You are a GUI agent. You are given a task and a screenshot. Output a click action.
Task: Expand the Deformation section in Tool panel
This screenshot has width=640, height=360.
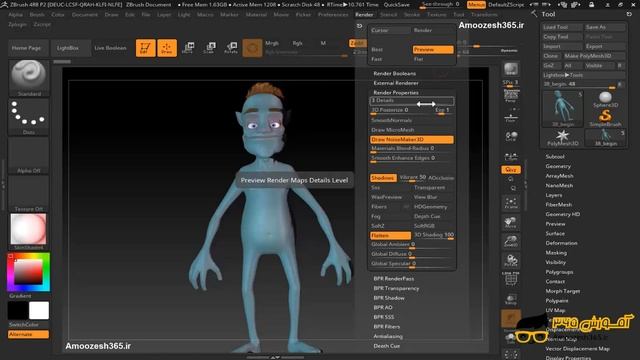pyautogui.click(x=561, y=243)
